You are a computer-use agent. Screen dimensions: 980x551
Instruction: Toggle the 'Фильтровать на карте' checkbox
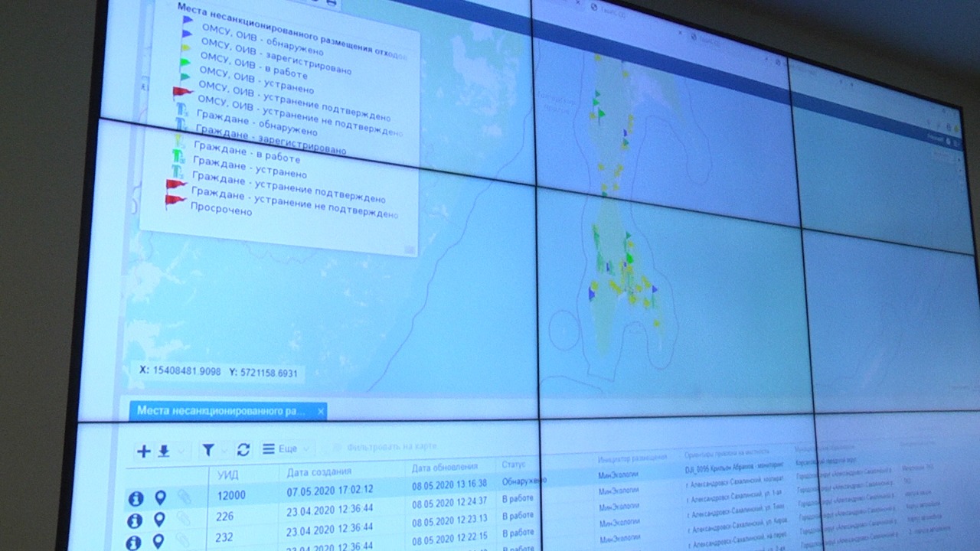338,447
